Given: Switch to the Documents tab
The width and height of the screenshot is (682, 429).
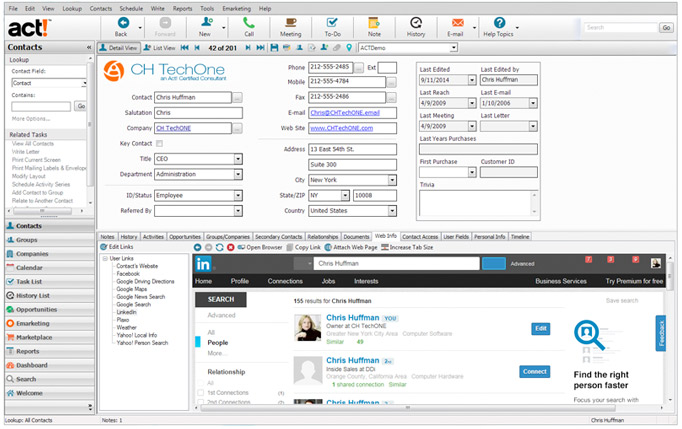Looking at the screenshot, I should [x=356, y=237].
